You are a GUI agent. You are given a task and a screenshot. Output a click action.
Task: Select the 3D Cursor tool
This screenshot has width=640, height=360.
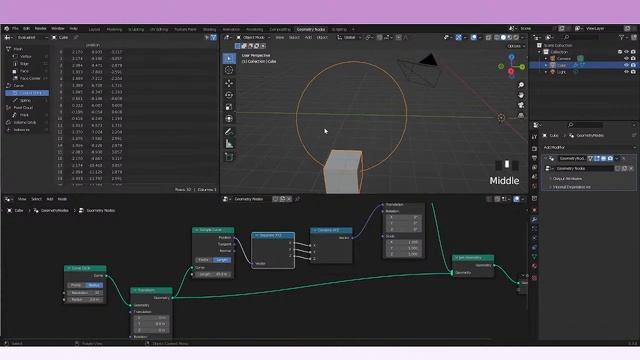pos(229,70)
